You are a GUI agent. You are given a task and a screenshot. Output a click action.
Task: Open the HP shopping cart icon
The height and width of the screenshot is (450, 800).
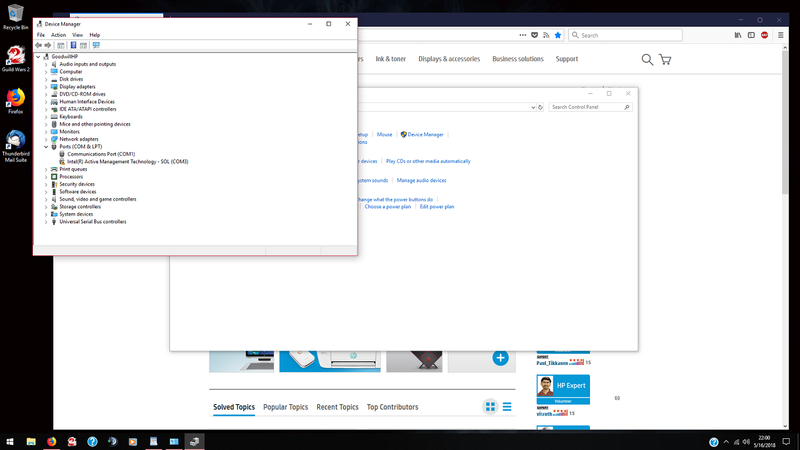tap(665, 59)
